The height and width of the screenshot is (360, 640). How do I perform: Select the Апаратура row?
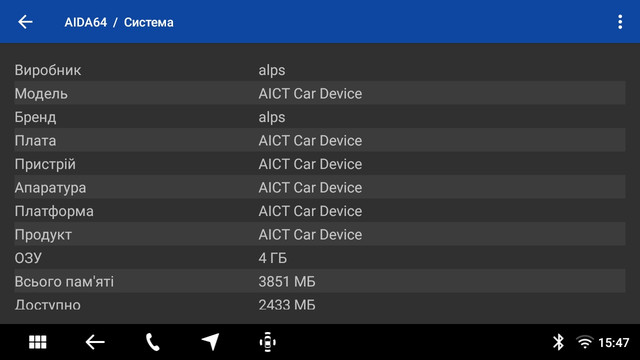pyautogui.click(x=320, y=187)
